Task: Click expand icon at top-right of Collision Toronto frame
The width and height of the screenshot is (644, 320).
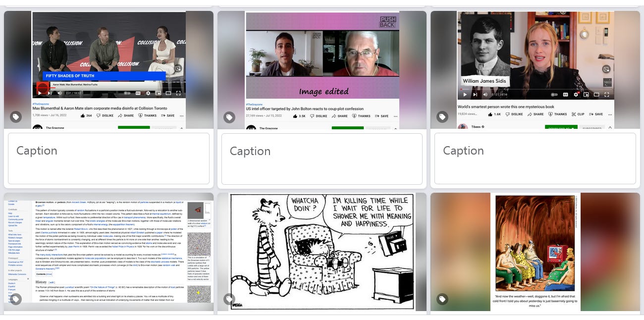Action: pos(178,68)
